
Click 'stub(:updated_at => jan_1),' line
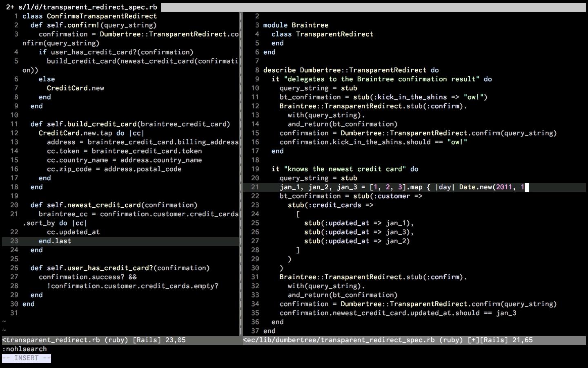(x=359, y=223)
